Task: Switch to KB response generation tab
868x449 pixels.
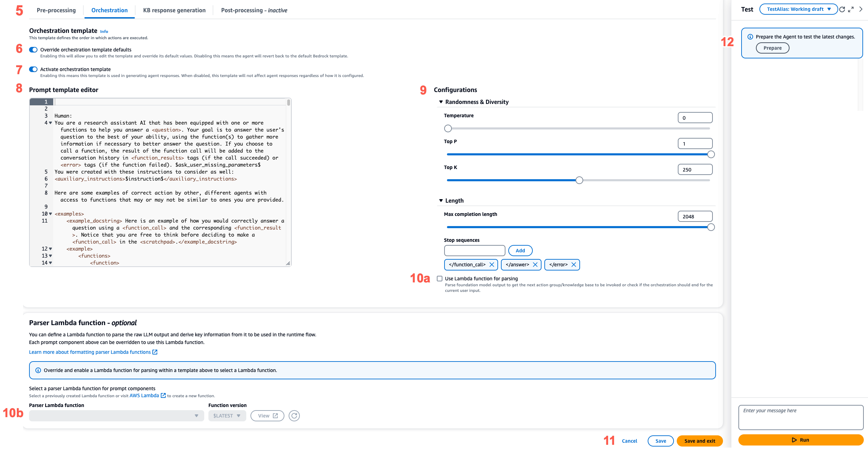Action: [x=174, y=10]
